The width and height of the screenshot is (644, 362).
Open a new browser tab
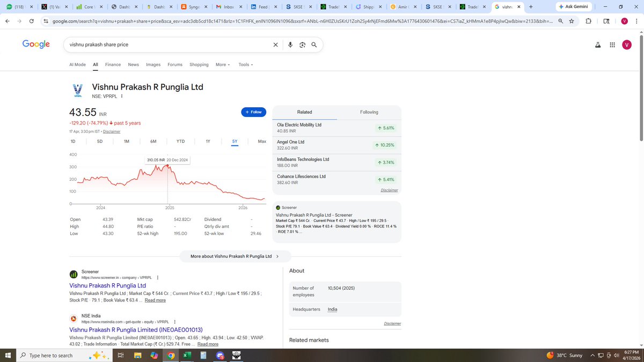pyautogui.click(x=531, y=7)
